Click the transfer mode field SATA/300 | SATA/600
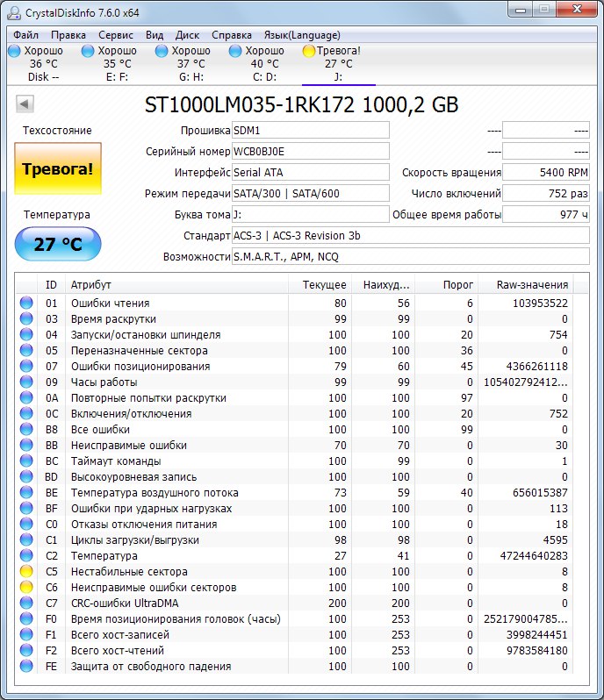Viewport: 604px width, 700px height. 311,193
